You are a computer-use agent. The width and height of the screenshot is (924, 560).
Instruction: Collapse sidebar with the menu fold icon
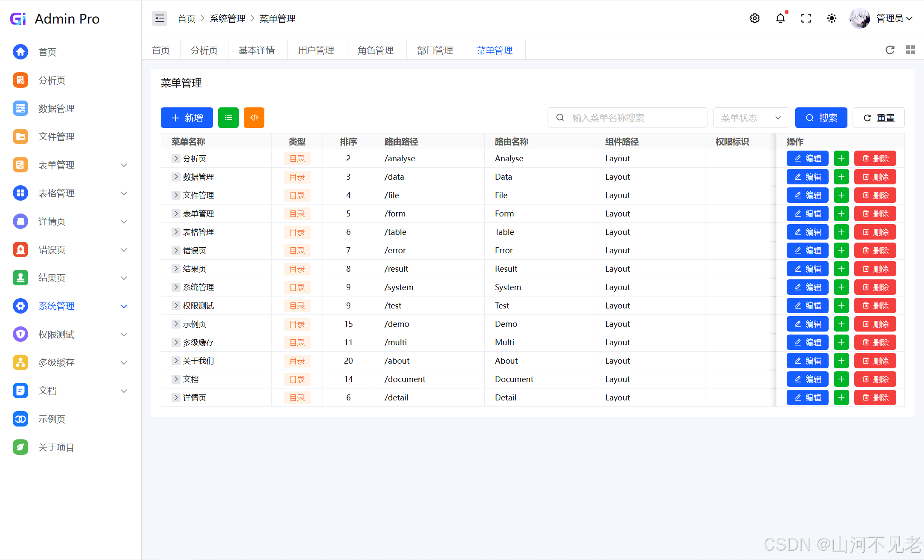pyautogui.click(x=160, y=18)
